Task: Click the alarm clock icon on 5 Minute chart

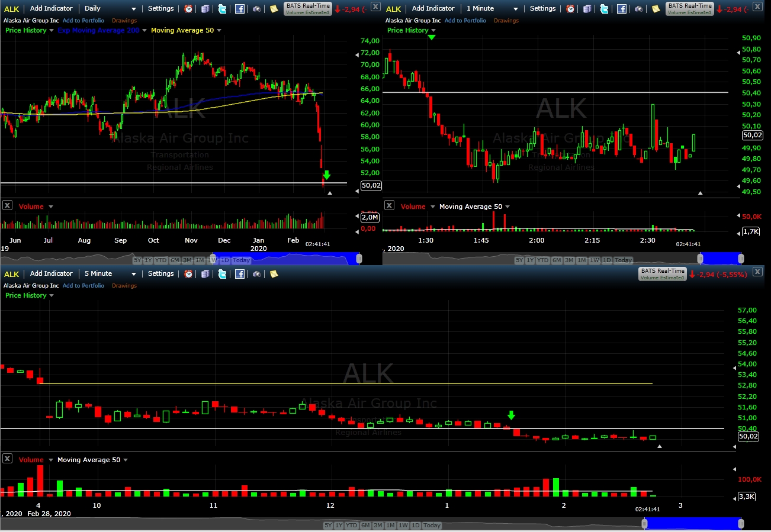Action: [188, 274]
